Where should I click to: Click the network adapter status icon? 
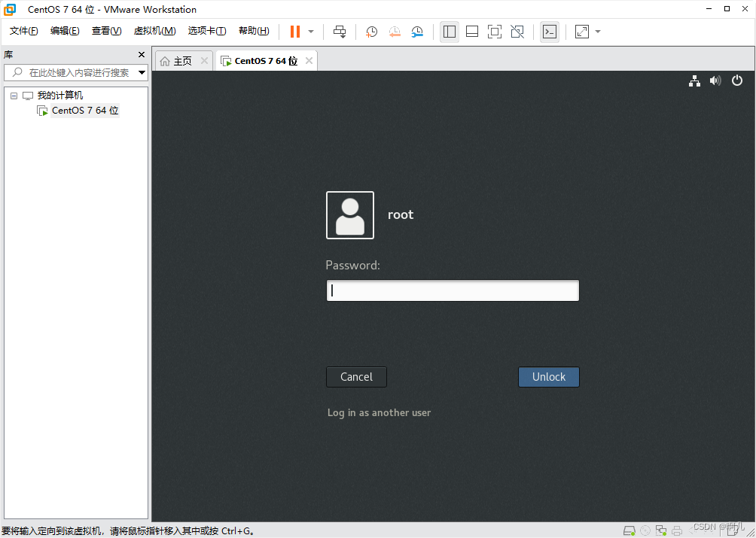pyautogui.click(x=661, y=530)
